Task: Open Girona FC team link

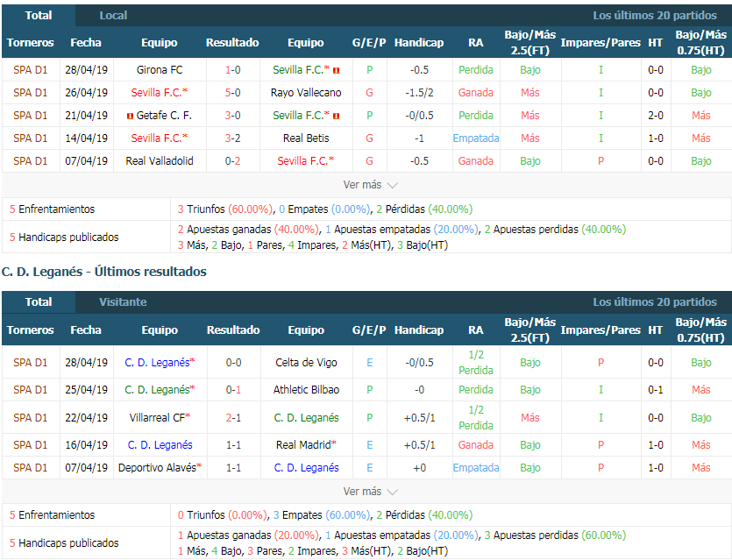Action: (x=160, y=70)
